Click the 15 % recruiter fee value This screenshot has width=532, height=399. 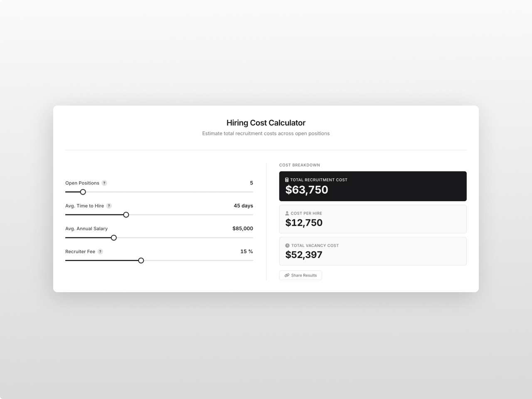coord(246,251)
